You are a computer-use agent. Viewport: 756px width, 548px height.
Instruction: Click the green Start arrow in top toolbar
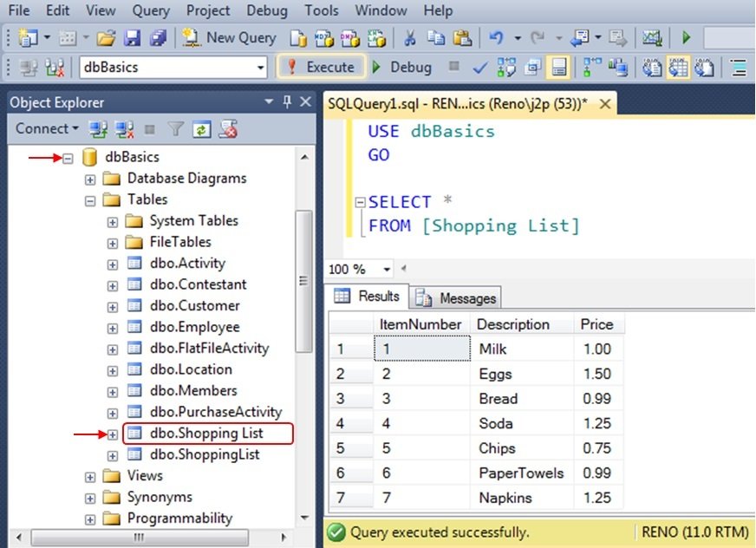[686, 37]
